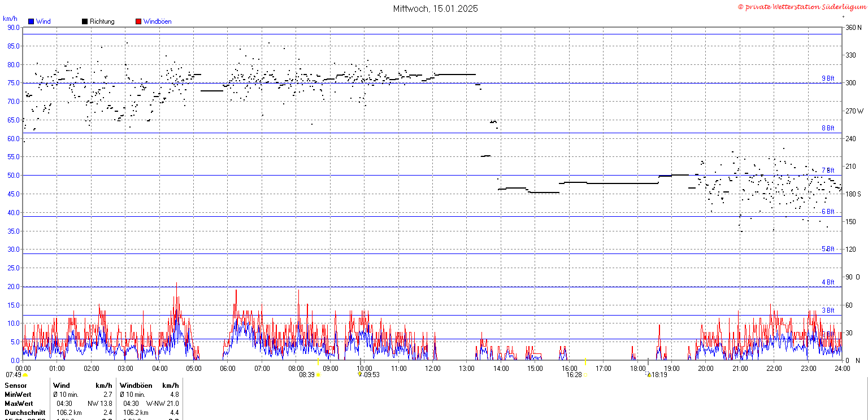This screenshot has width=868, height=420.
Task: Click the red Windböen legend square
Action: 138,21
